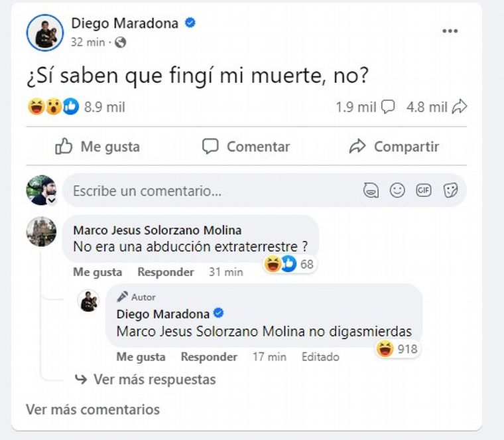Toggle Me gusta on Diego's reply
The image size is (504, 440).
pyautogui.click(x=141, y=357)
